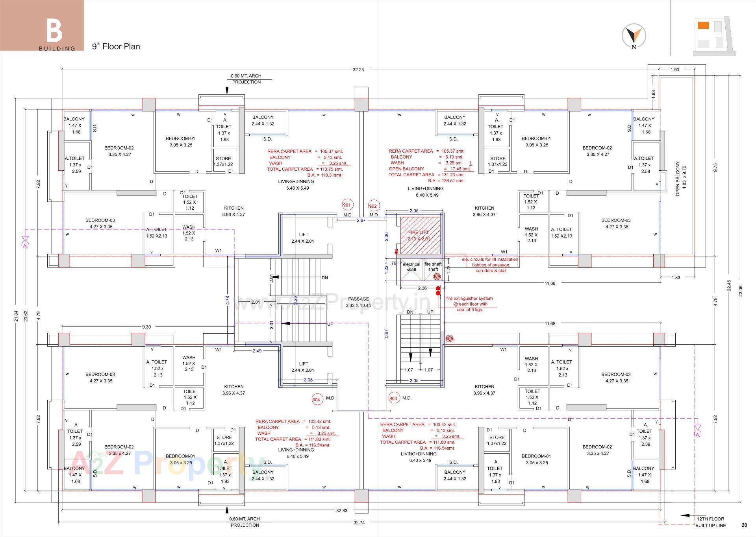Click the 9th Floor Plan title tab
Image resolution: width=756 pixels, height=537 pixels.
[x=116, y=46]
